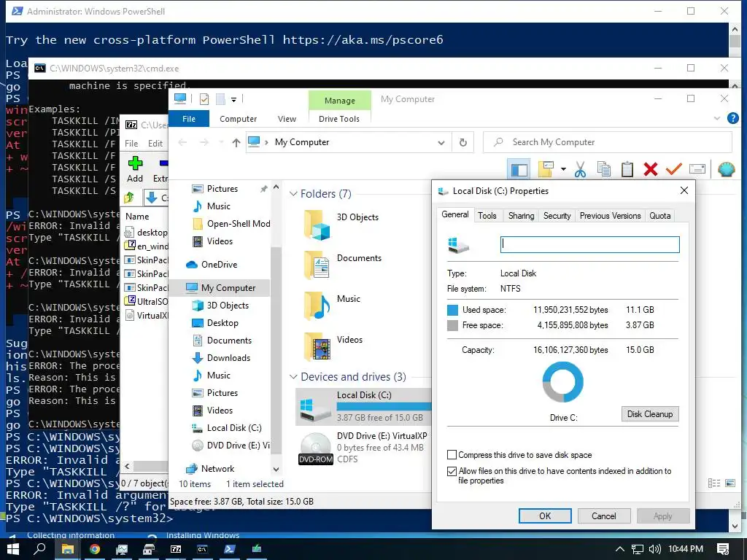Uncheck Allow files to have contents indexed
This screenshot has width=747, height=560.
coord(452,471)
